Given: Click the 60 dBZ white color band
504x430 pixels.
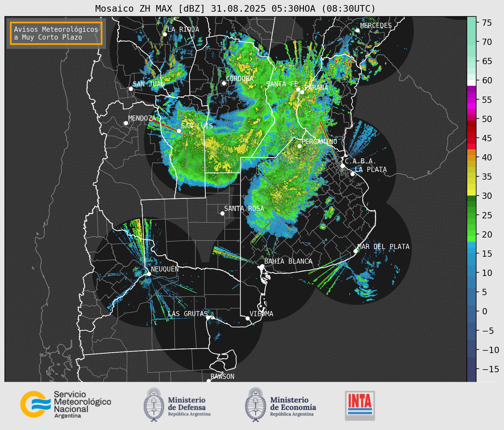Looking at the screenshot, I should click(x=471, y=83).
